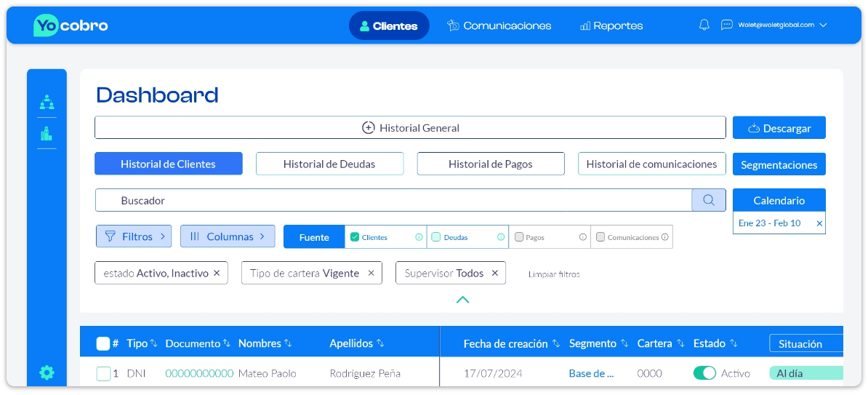
Task: Open settings gear in sidebar
Action: (47, 372)
